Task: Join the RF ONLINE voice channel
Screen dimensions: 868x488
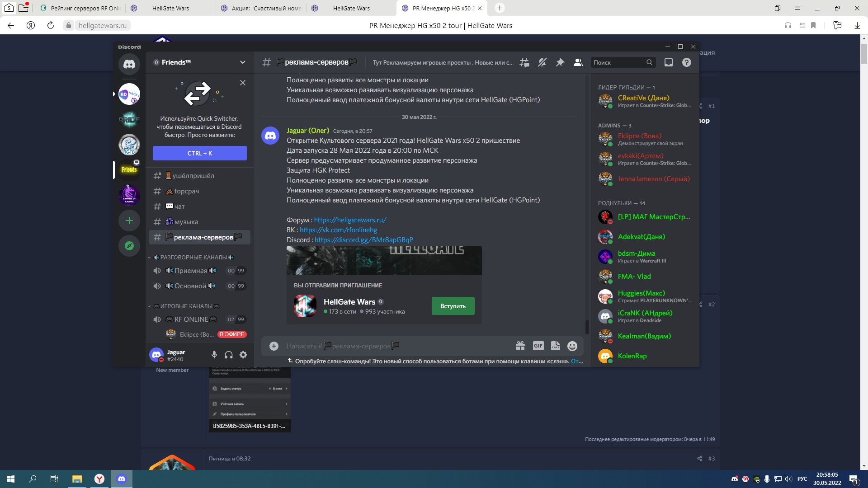Action: click(200, 319)
